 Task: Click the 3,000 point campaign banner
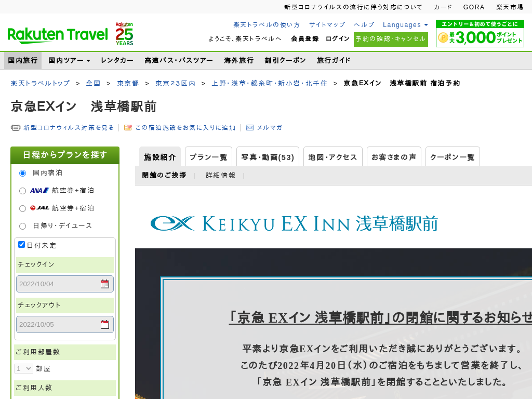[x=480, y=34]
